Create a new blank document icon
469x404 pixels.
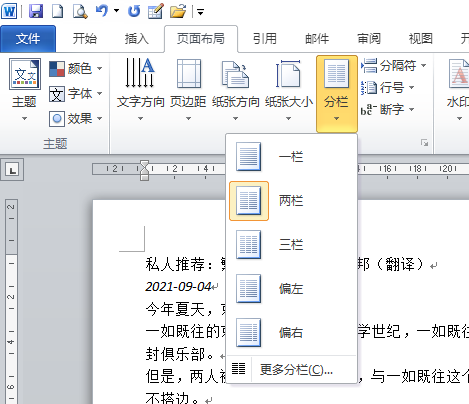[58, 11]
